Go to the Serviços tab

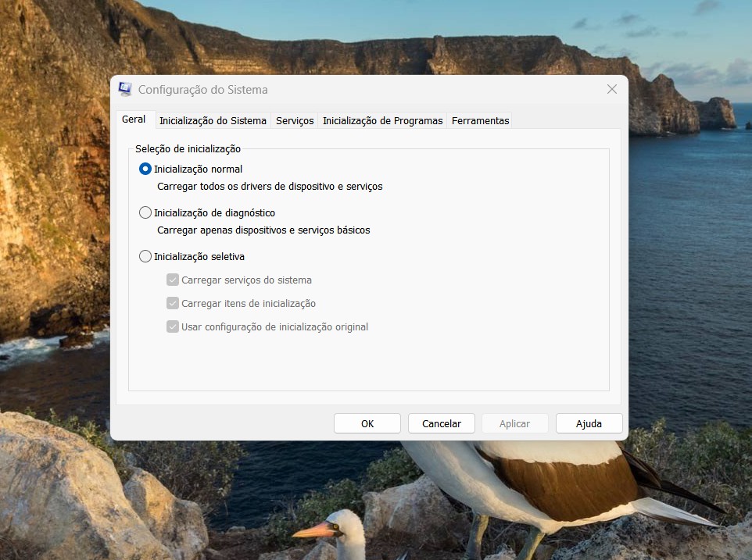click(x=295, y=120)
